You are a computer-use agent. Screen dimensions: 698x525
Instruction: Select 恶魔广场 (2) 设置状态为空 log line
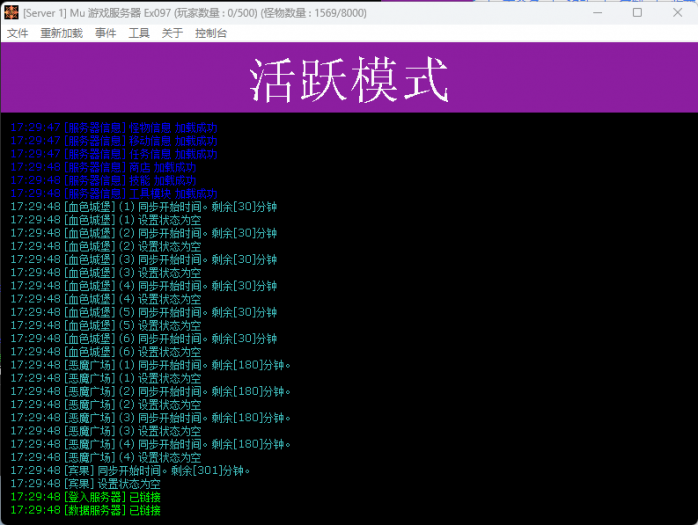click(x=106, y=404)
